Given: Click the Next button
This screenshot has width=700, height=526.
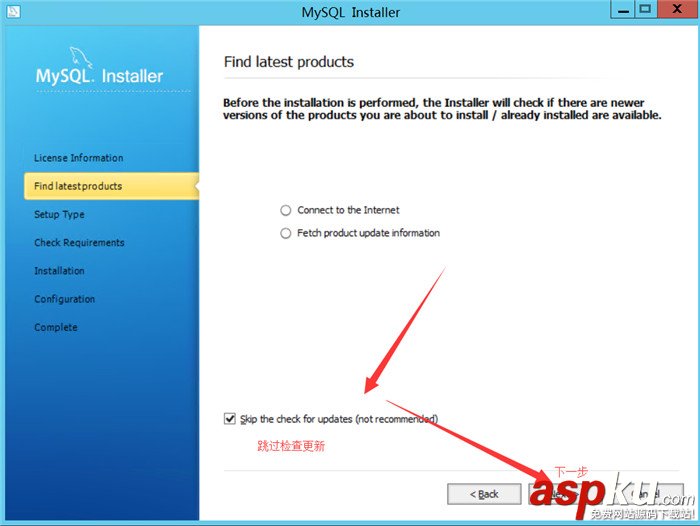Looking at the screenshot, I should coord(566,494).
